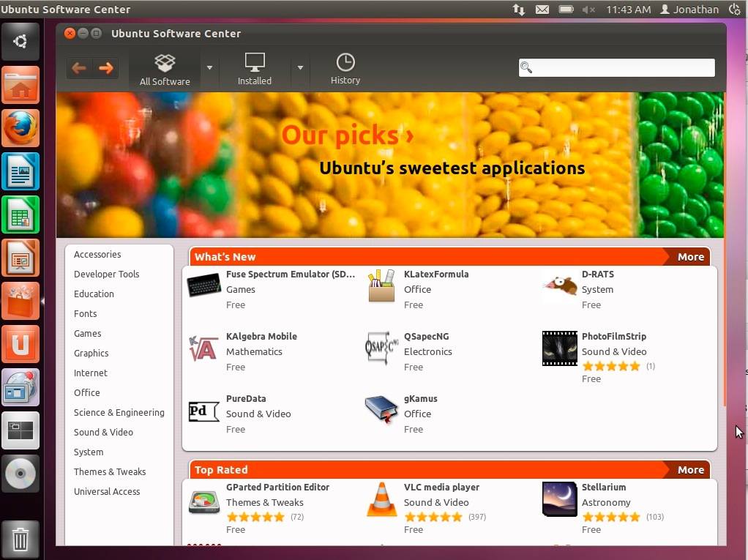Select the Games category
Screen dimensions: 748x560
click(x=87, y=333)
